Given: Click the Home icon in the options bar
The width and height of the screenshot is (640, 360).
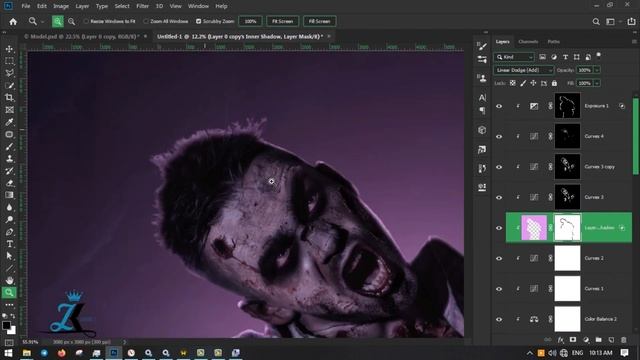Looking at the screenshot, I should coord(13,22).
